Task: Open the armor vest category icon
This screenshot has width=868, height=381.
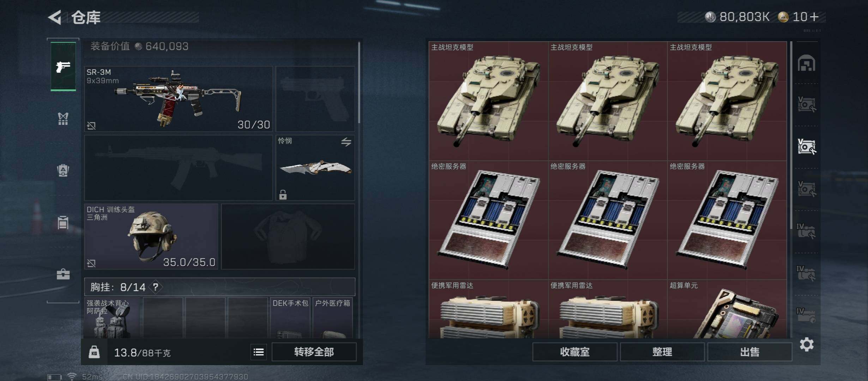Action: click(63, 119)
